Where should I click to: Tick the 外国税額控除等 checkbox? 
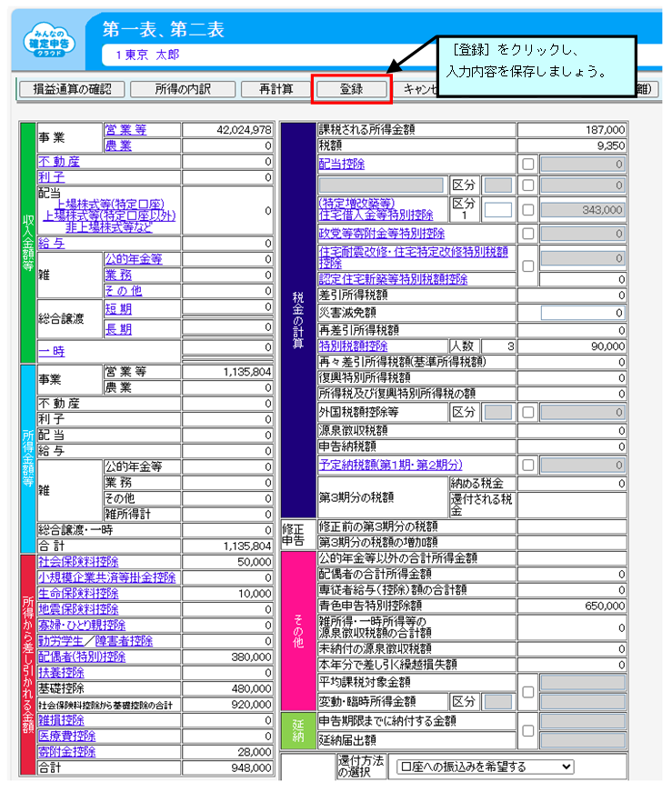click(528, 412)
